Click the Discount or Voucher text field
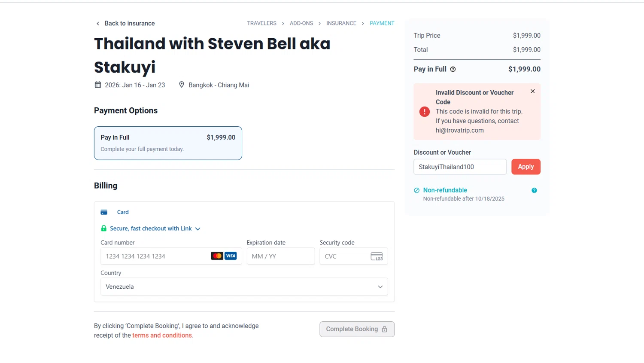This screenshot has height=363, width=644. (x=459, y=167)
